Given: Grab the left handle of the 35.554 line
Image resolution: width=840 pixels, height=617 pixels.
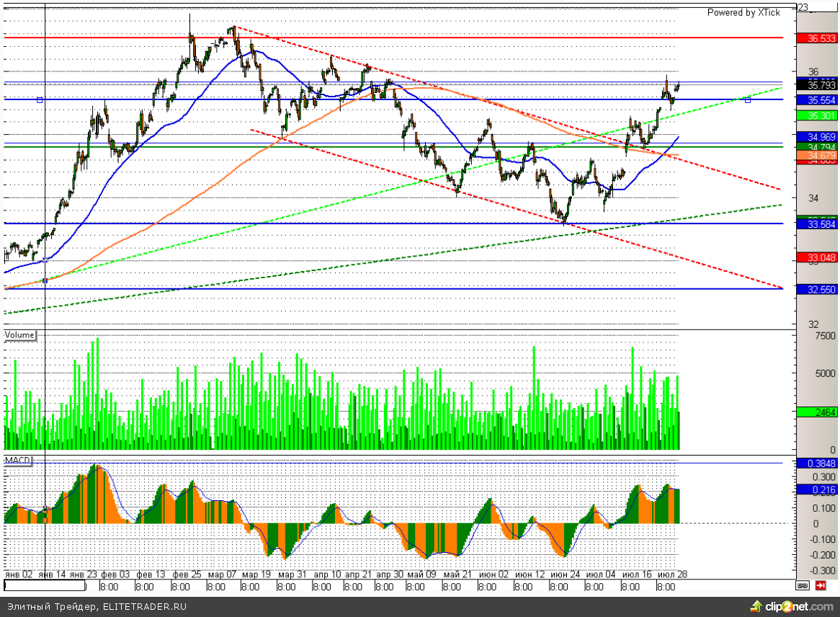Looking at the screenshot, I should coord(39,99).
